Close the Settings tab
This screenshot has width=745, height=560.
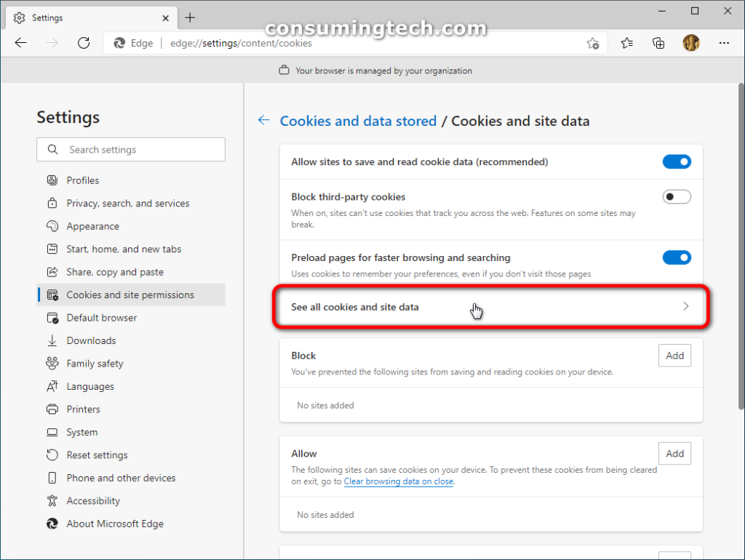click(x=165, y=18)
